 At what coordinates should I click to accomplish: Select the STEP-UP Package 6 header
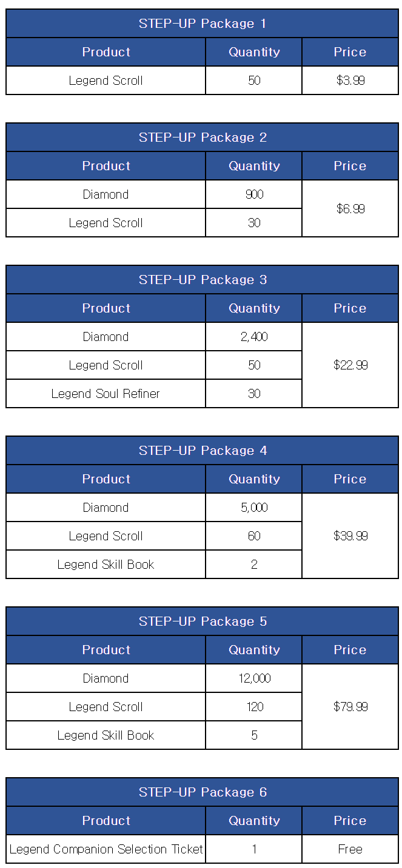point(203,792)
